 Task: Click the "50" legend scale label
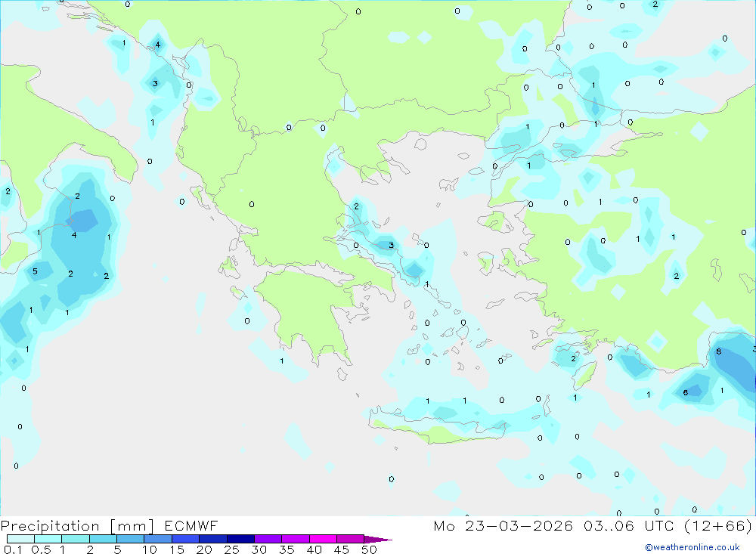click(x=369, y=549)
